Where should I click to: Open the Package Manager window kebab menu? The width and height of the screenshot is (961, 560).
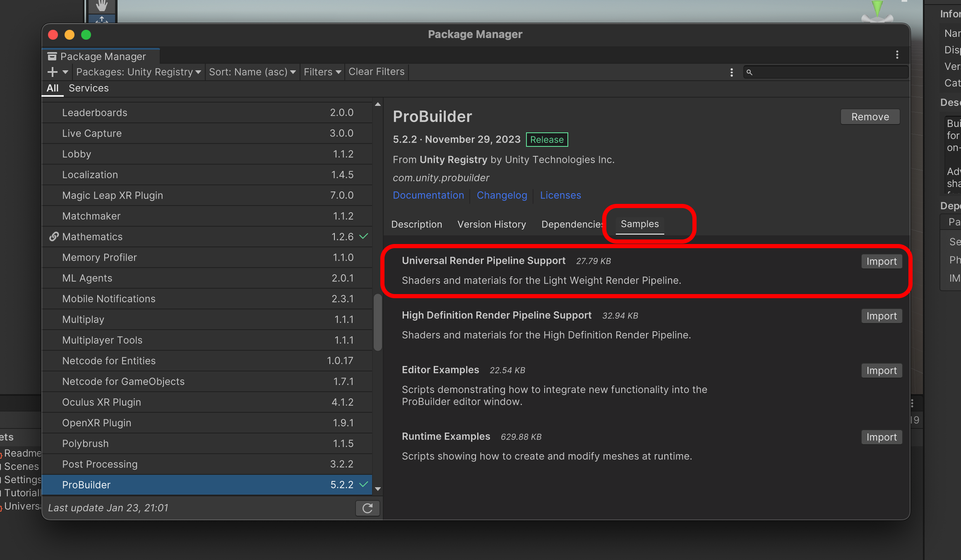click(x=897, y=55)
